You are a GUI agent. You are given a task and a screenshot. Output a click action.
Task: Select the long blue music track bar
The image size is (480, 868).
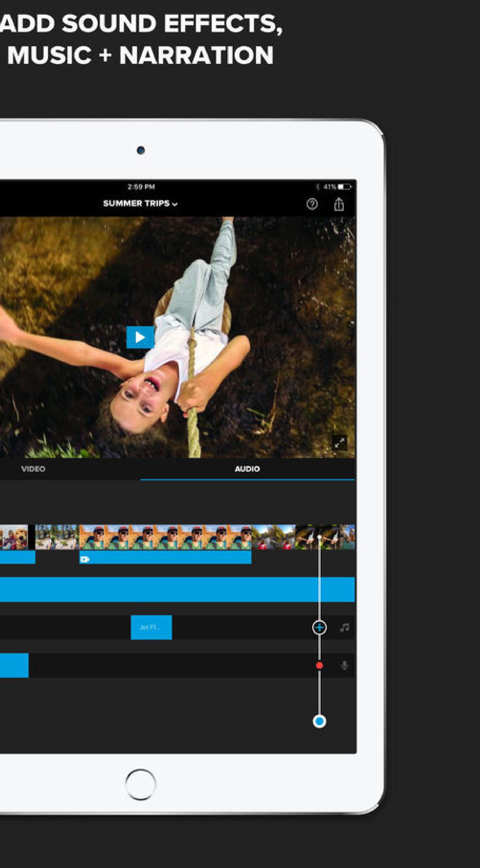click(x=177, y=590)
